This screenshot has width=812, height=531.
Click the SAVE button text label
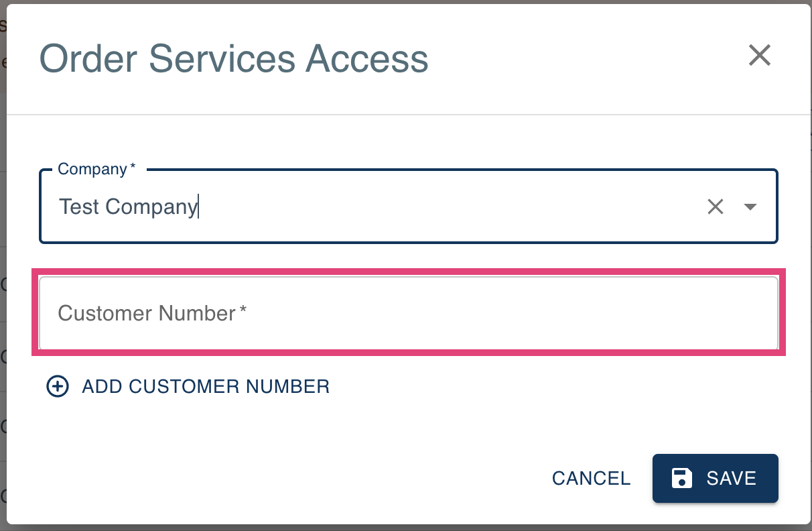click(732, 478)
